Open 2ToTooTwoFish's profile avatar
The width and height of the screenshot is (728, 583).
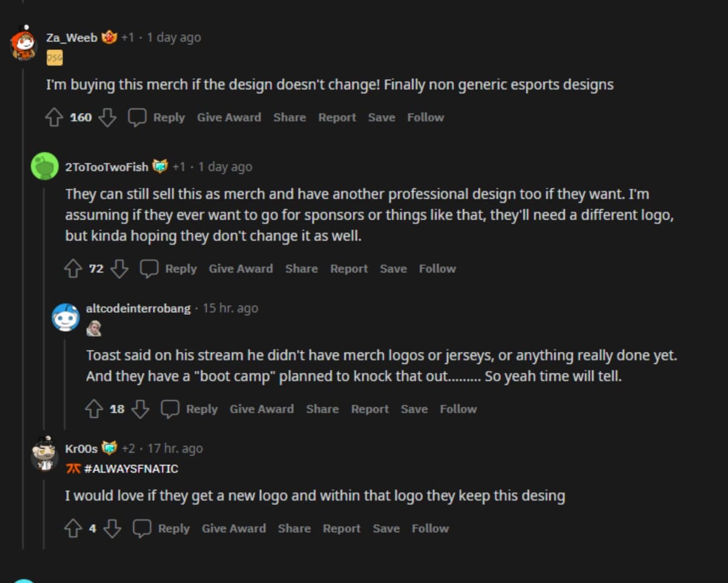tap(43, 166)
